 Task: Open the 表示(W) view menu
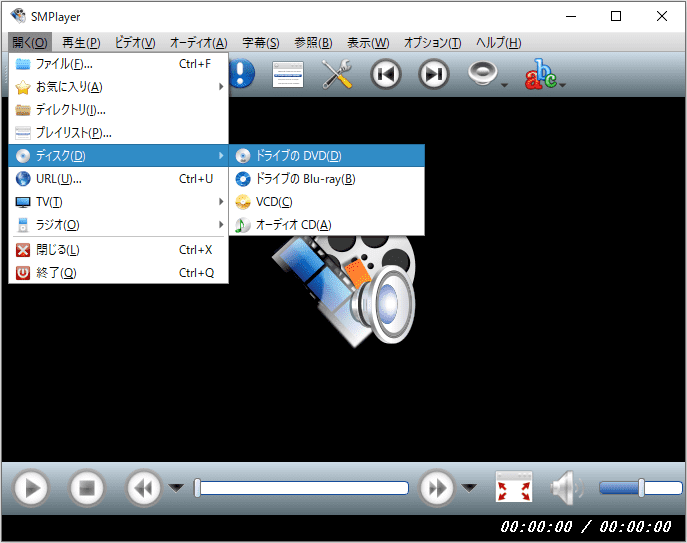(368, 43)
